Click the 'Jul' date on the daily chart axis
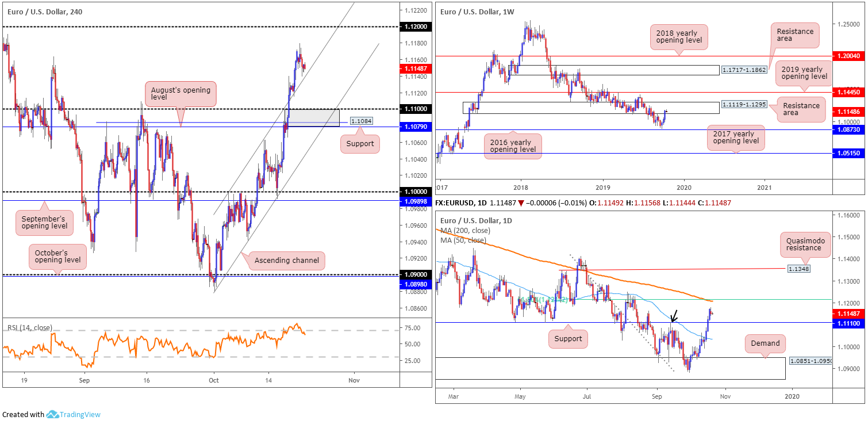This screenshot has width=868, height=424. point(587,396)
